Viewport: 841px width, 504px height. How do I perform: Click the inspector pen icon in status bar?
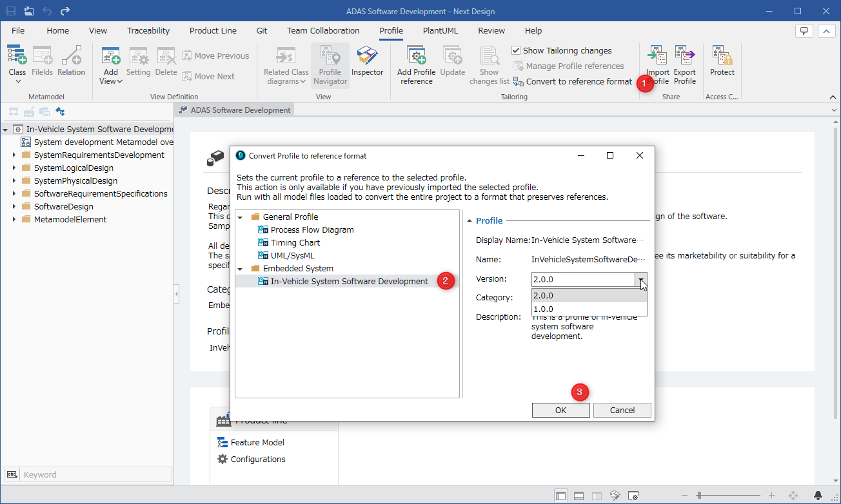coord(615,496)
